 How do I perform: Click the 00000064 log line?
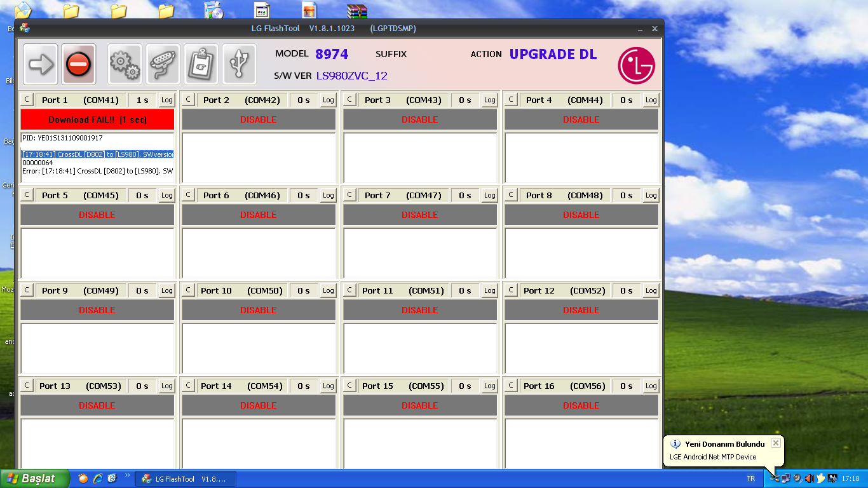pos(37,163)
